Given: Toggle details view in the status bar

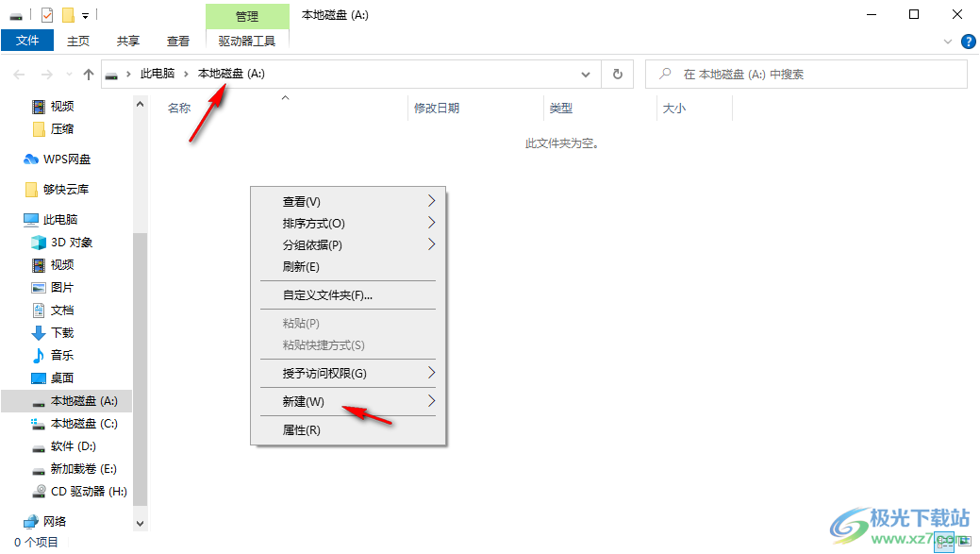Looking at the screenshot, I should click(x=944, y=542).
